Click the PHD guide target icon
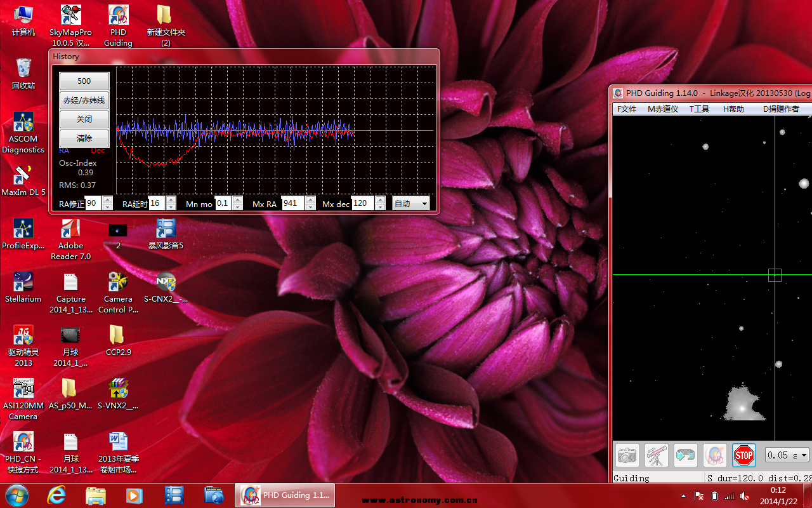 [715, 455]
